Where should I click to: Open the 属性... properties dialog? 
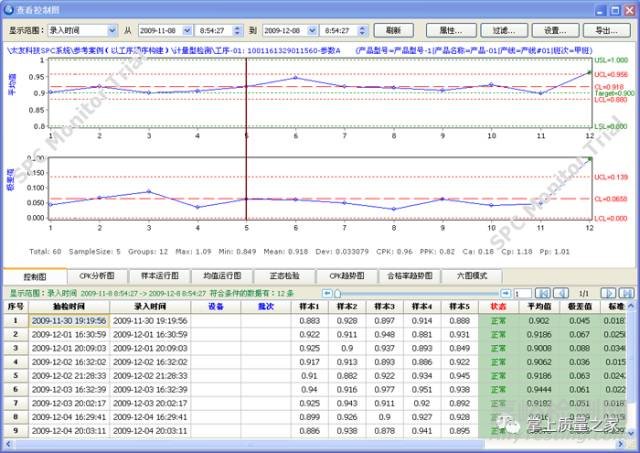[x=449, y=31]
